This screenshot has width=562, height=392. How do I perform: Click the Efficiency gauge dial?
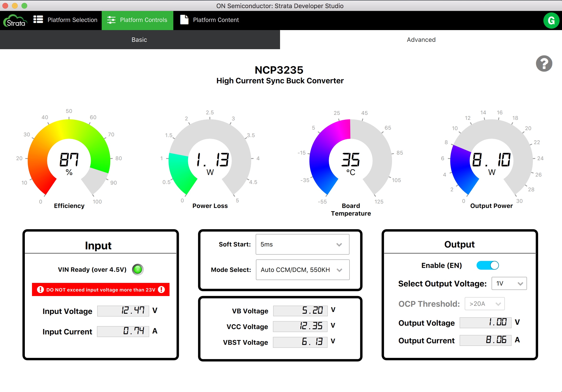point(69,159)
